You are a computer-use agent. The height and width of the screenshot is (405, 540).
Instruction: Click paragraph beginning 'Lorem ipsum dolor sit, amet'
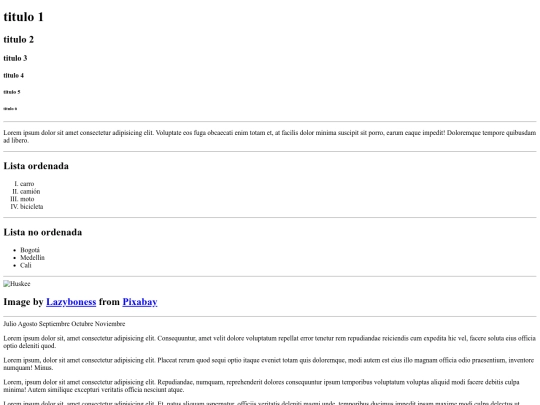point(270,342)
